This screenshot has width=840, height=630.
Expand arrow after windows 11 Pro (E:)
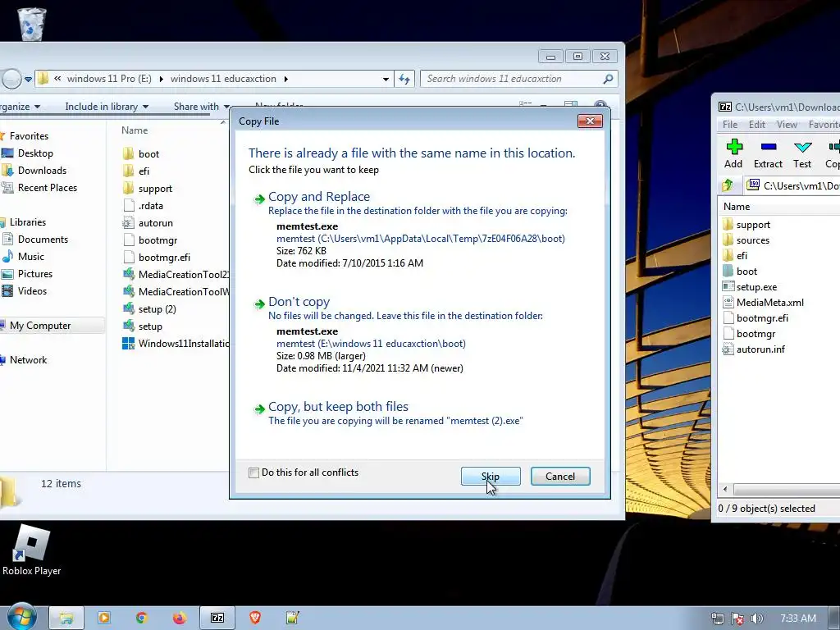pos(161,80)
